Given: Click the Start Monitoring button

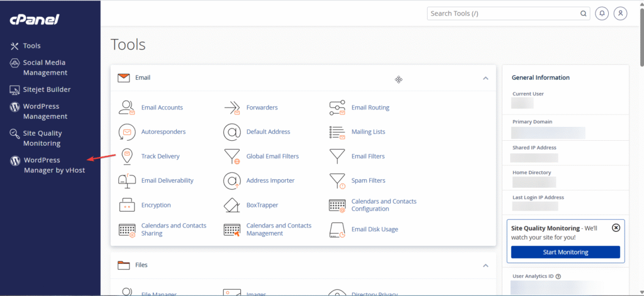Looking at the screenshot, I should [x=565, y=252].
